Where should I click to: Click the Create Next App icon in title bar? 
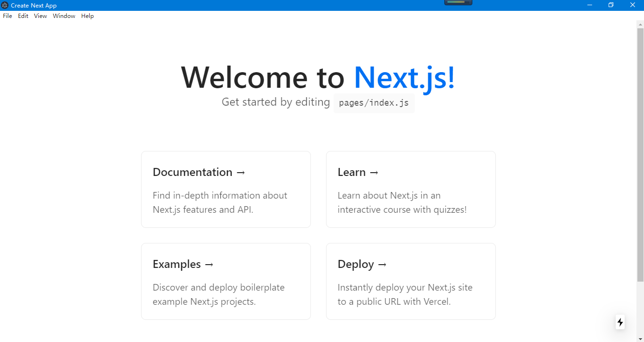5,5
